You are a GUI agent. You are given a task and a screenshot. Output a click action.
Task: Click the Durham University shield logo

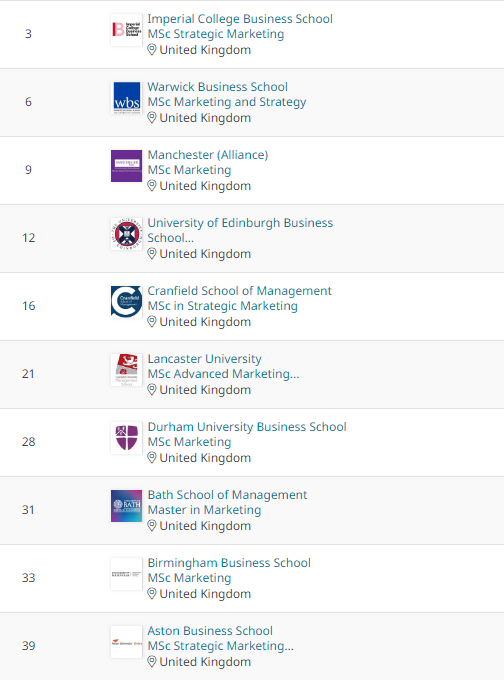point(126,438)
